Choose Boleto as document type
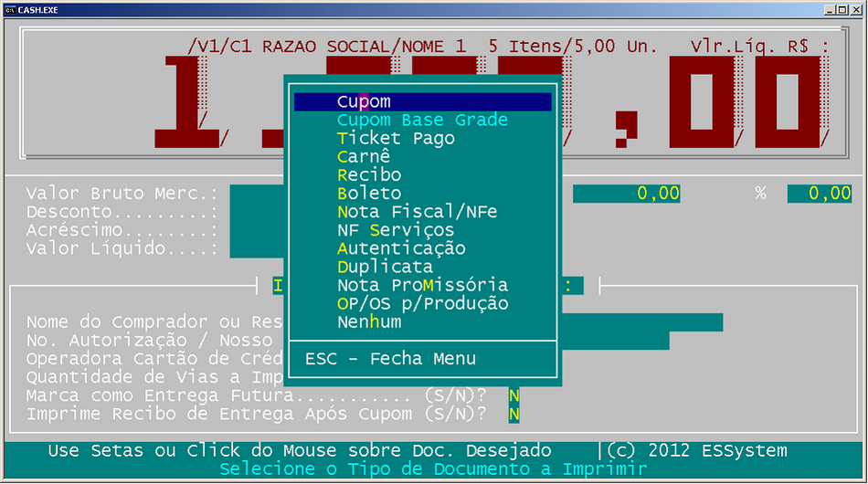The height and width of the screenshot is (484, 868). (x=369, y=194)
